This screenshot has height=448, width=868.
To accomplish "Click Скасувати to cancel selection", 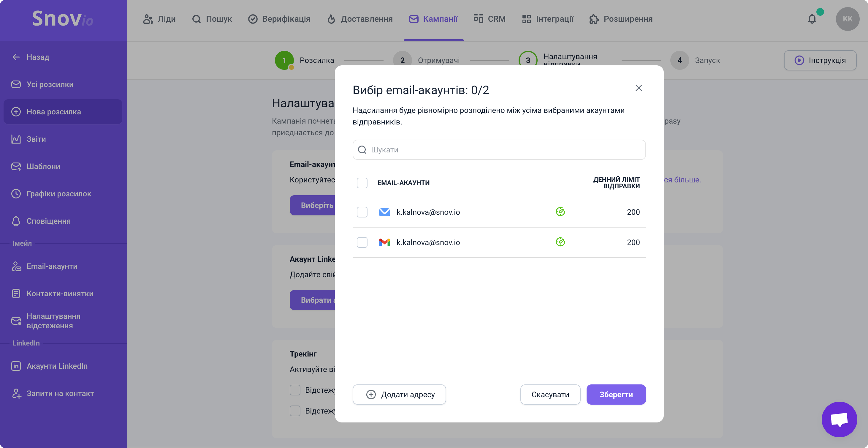I will tap(550, 395).
